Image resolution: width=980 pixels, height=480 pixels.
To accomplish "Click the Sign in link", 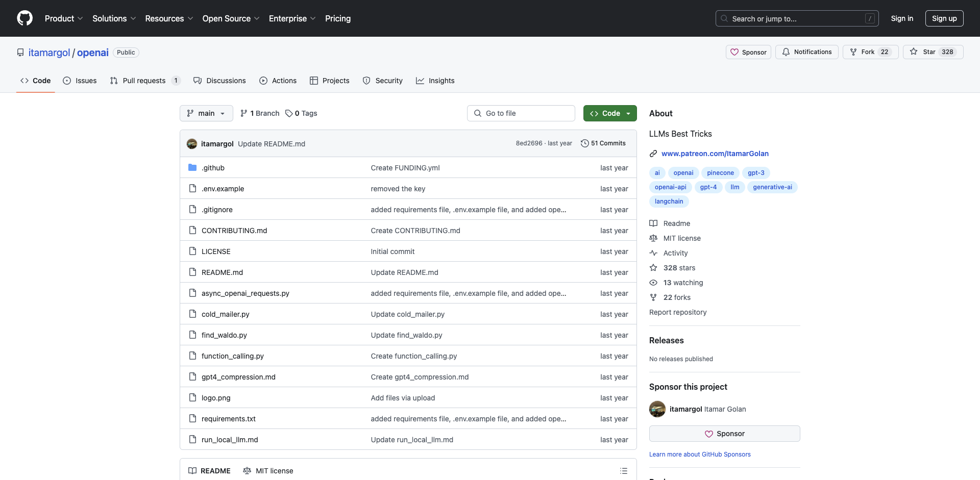I will [902, 18].
